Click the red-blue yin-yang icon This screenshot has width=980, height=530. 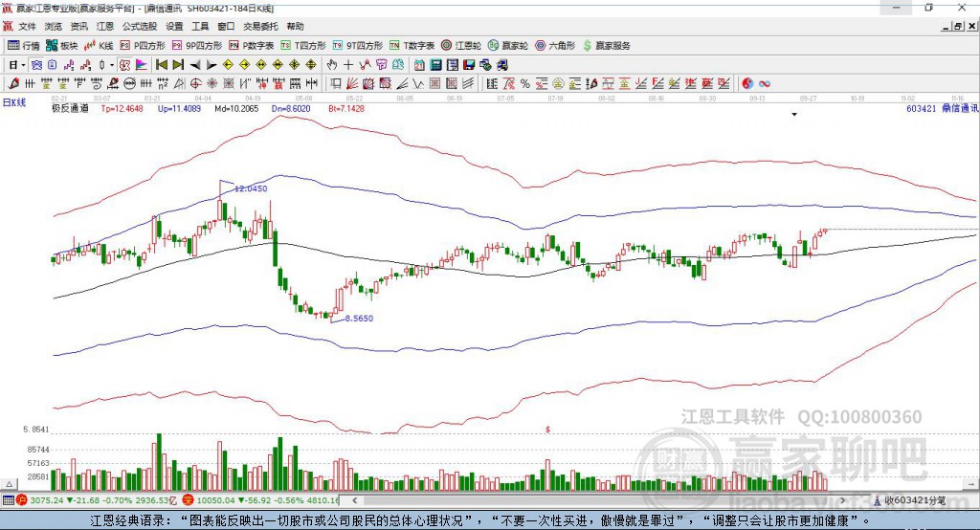tap(747, 84)
